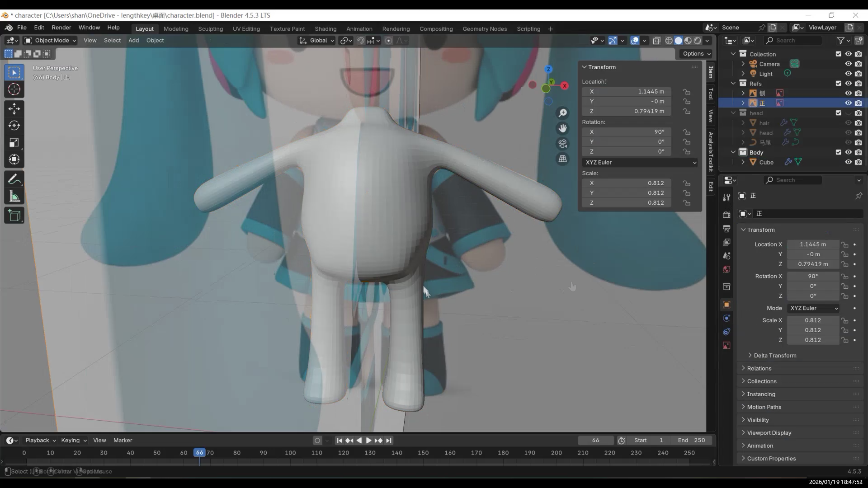868x488 pixels.
Task: Switch to the Sculpting workspace tab
Action: tap(210, 28)
